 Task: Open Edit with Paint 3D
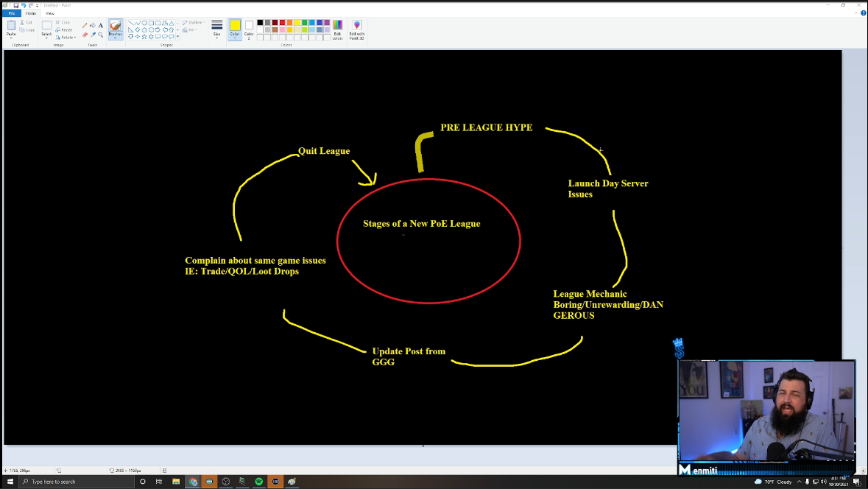click(357, 30)
